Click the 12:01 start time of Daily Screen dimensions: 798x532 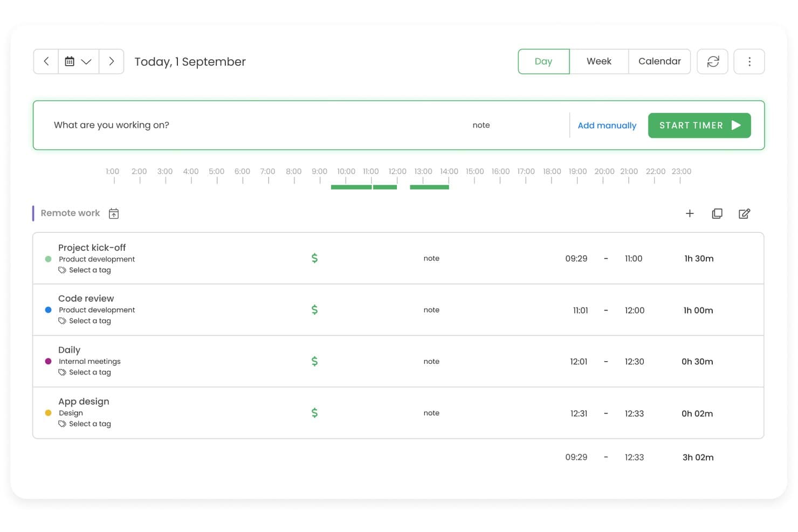579,362
